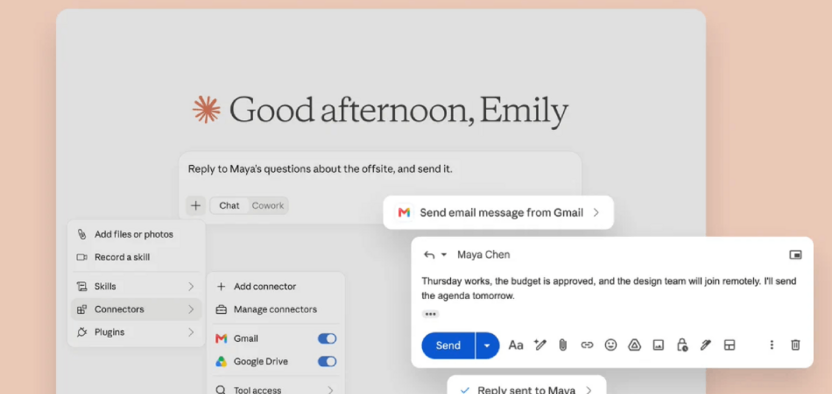Viewport: 832px width, 394px height.
Task: Click the paperclip icon beside Add files
Action: coord(82,234)
